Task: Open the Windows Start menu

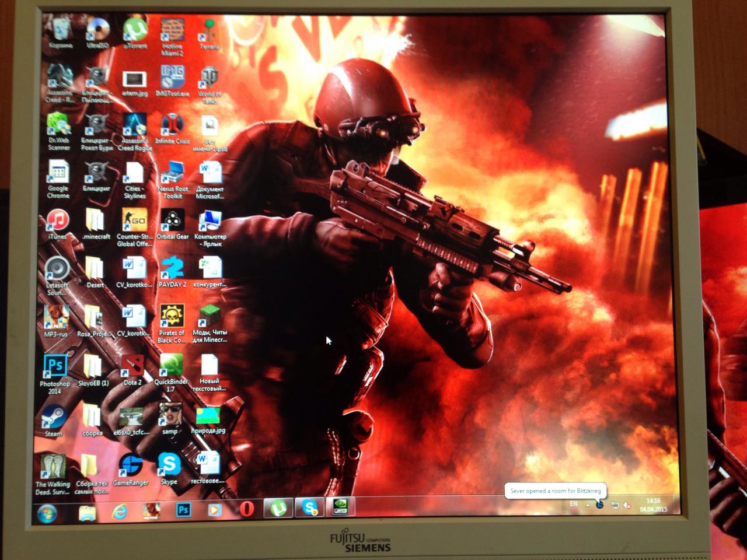Action: (x=47, y=513)
